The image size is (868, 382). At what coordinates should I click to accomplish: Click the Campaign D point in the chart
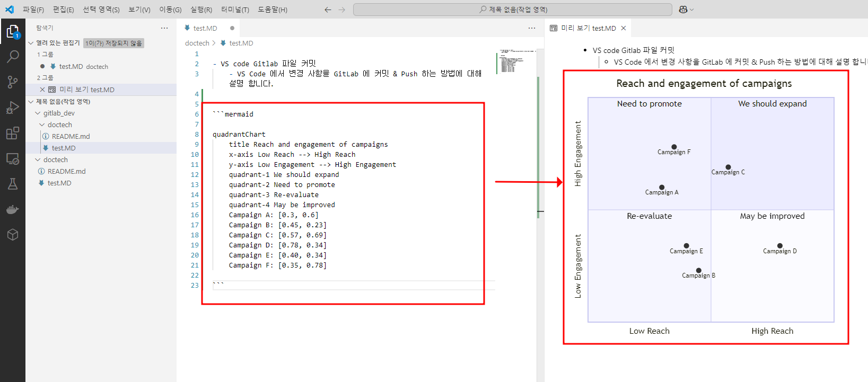point(779,246)
